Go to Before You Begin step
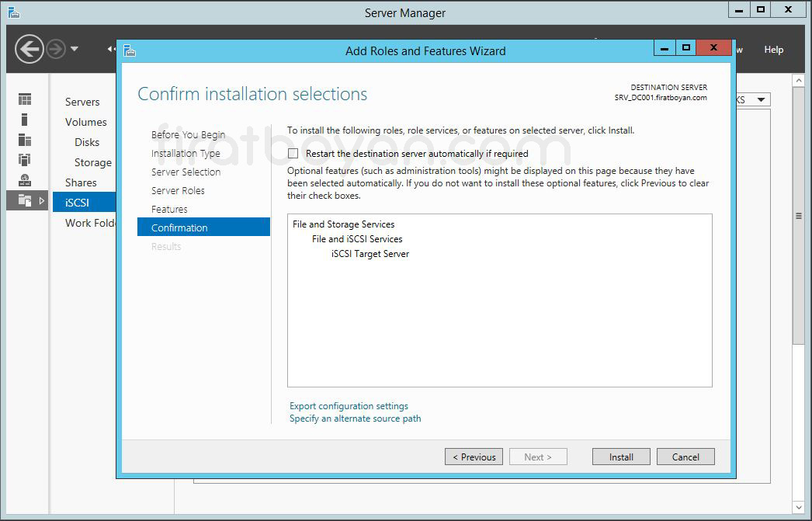Image resolution: width=812 pixels, height=521 pixels. point(189,134)
